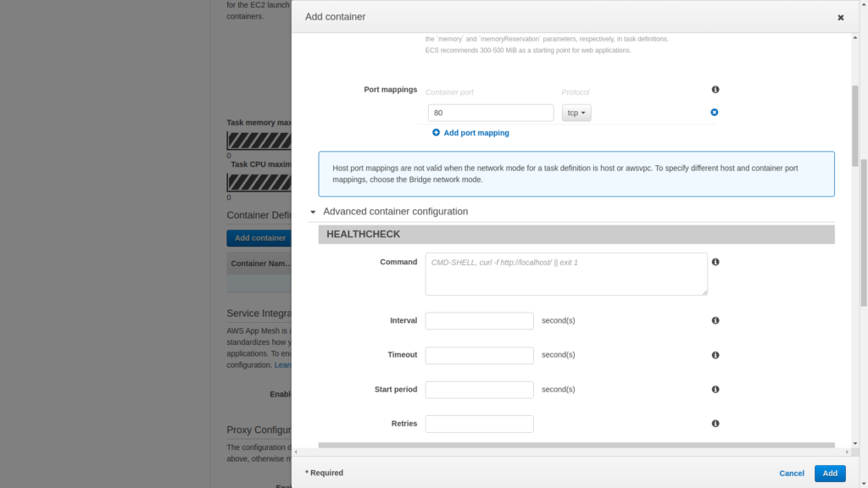Viewport: 868px width, 488px height.
Task: Focus the Start period input field
Action: tap(480, 390)
